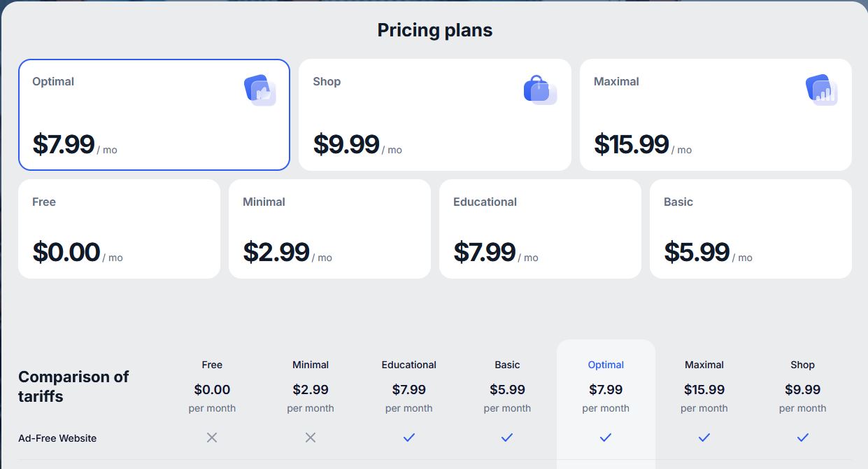Click the Ad-Free Website feature row label
868x469 pixels.
pyautogui.click(x=57, y=438)
